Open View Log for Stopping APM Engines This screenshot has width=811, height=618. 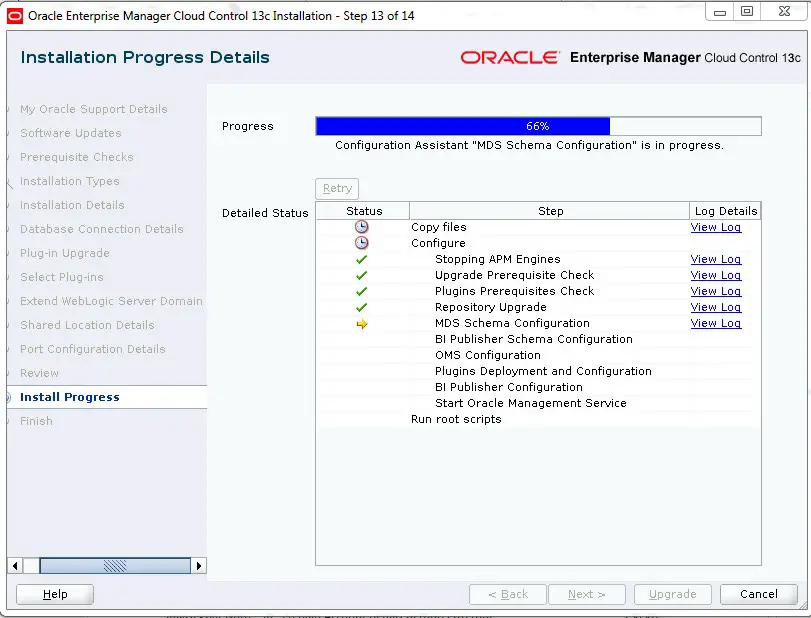tap(716, 259)
